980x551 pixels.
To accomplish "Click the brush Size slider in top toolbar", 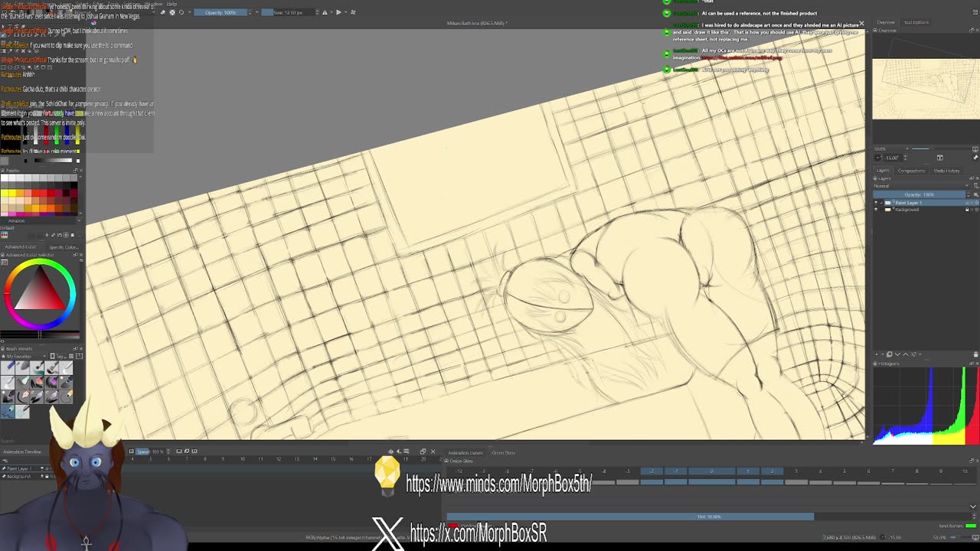I will point(288,12).
